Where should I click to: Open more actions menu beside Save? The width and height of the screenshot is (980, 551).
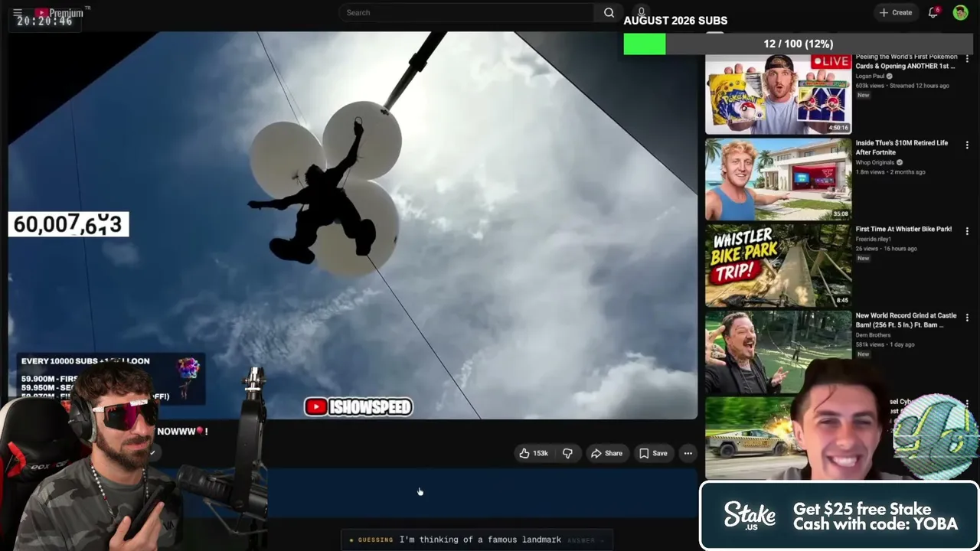[x=688, y=453]
